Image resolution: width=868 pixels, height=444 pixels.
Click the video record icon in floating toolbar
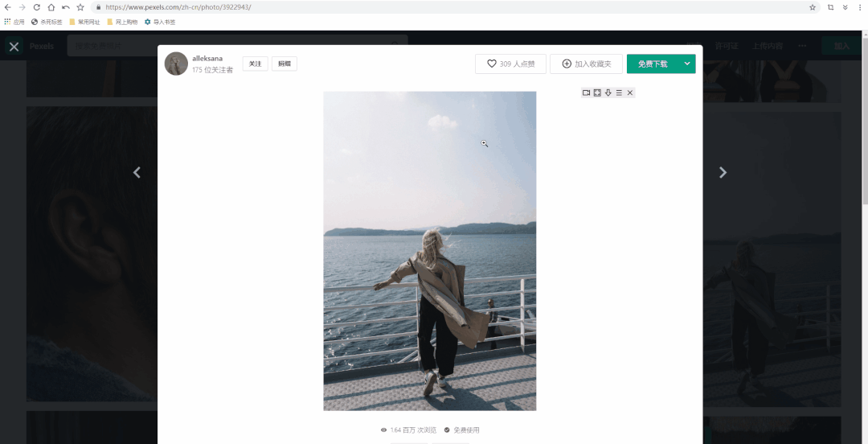(586, 93)
